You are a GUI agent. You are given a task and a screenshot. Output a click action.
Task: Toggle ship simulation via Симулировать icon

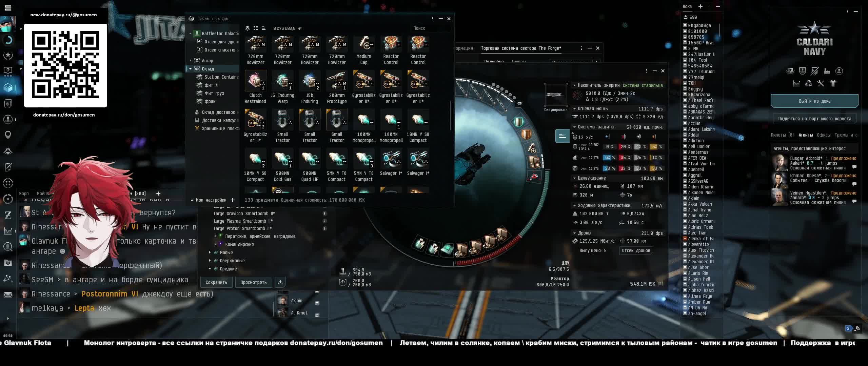(555, 96)
